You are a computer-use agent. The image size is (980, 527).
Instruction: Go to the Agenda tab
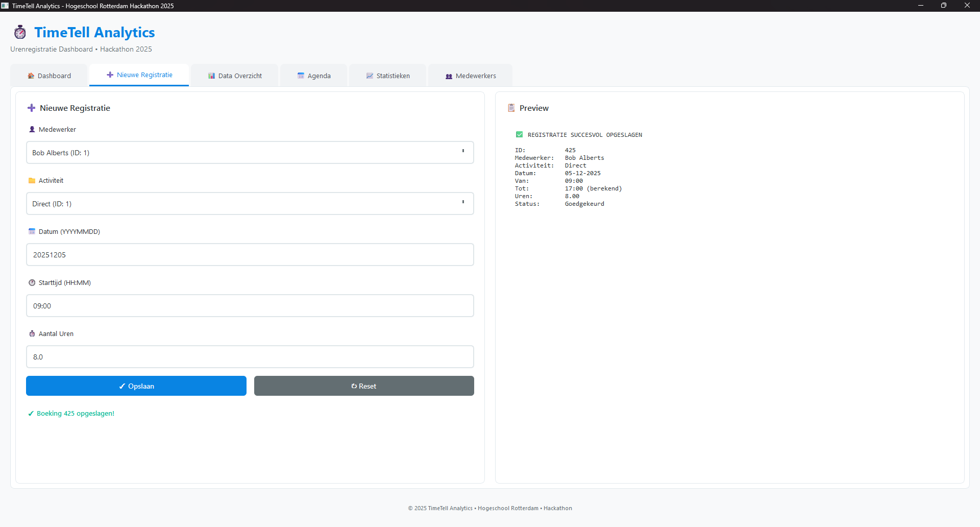pos(314,76)
